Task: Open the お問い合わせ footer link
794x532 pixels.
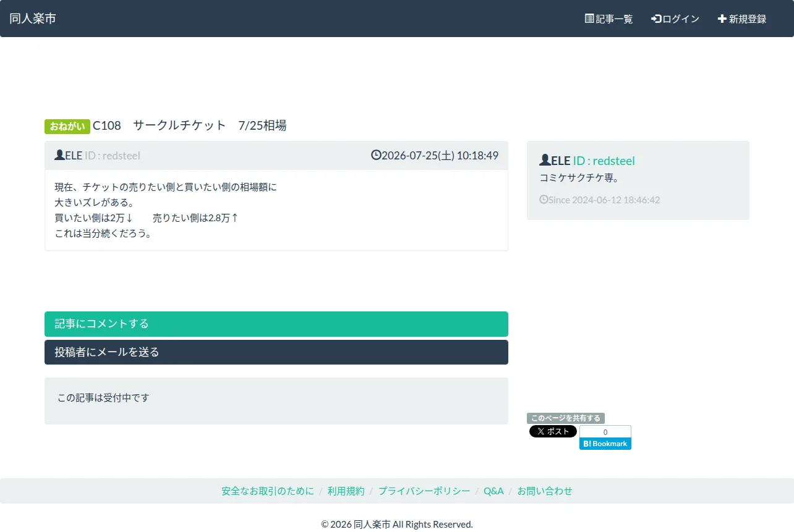Action: [545, 491]
